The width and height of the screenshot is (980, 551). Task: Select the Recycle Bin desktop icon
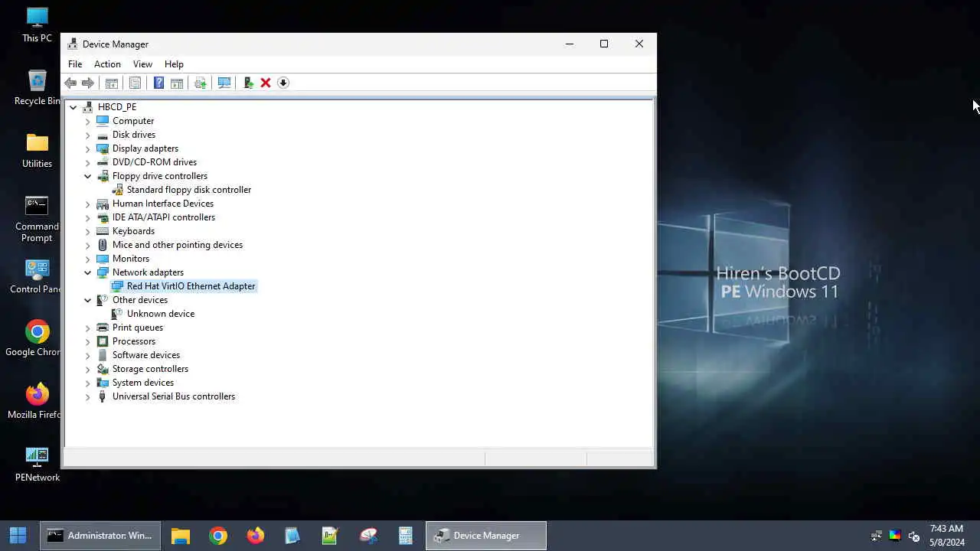(x=37, y=88)
